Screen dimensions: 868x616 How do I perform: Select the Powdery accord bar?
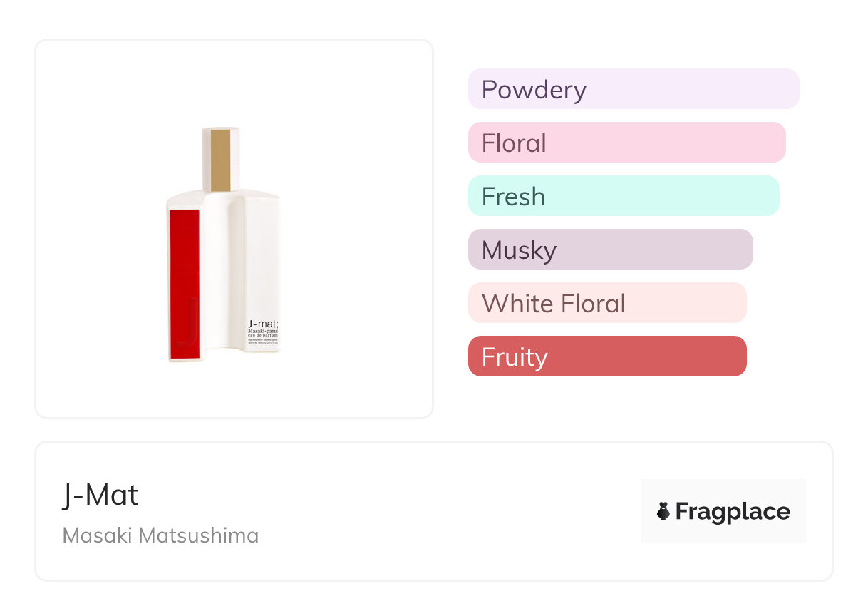[x=633, y=89]
